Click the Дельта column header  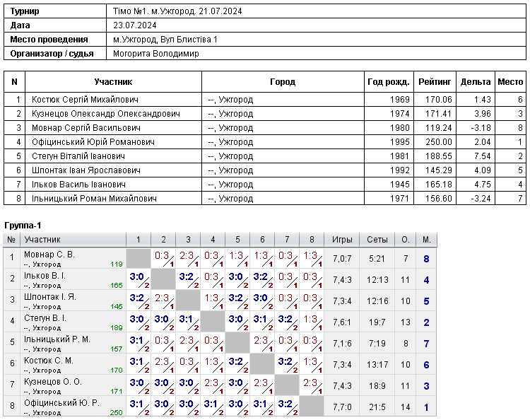476,82
